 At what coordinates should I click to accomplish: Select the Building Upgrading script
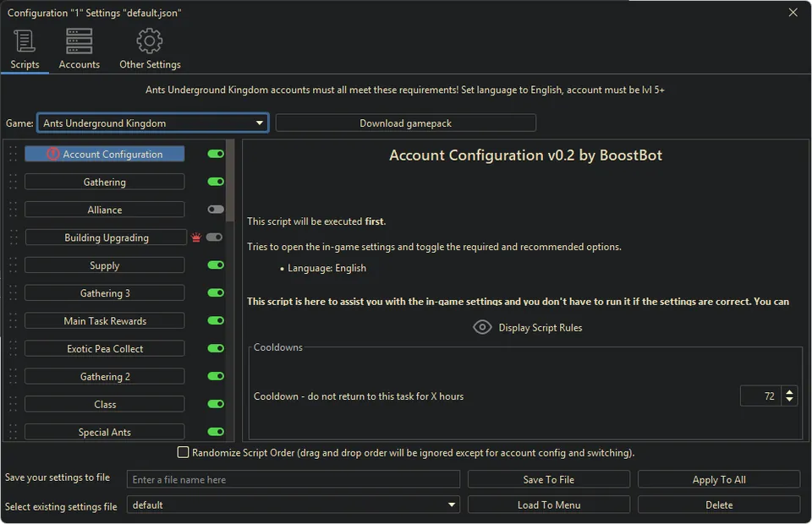click(x=107, y=237)
